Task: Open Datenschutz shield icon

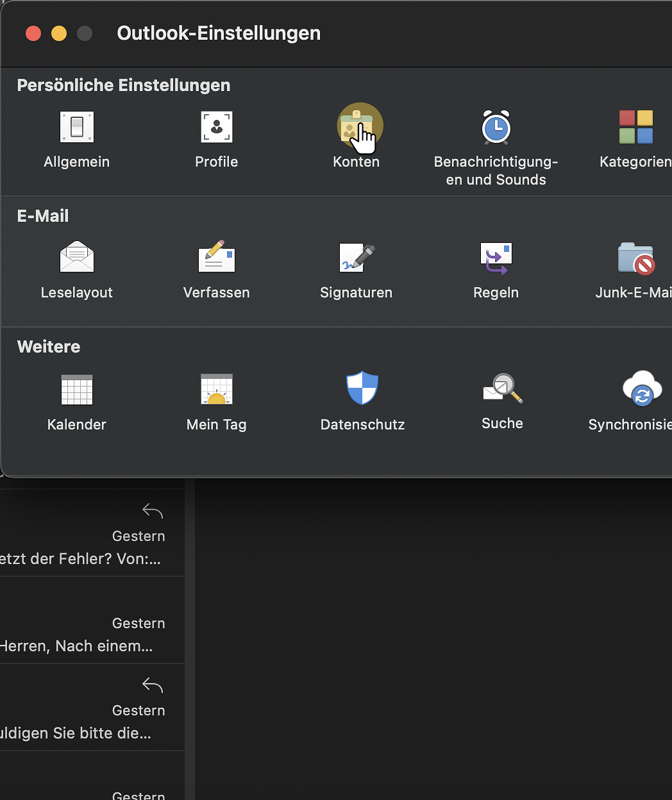Action: point(362,388)
